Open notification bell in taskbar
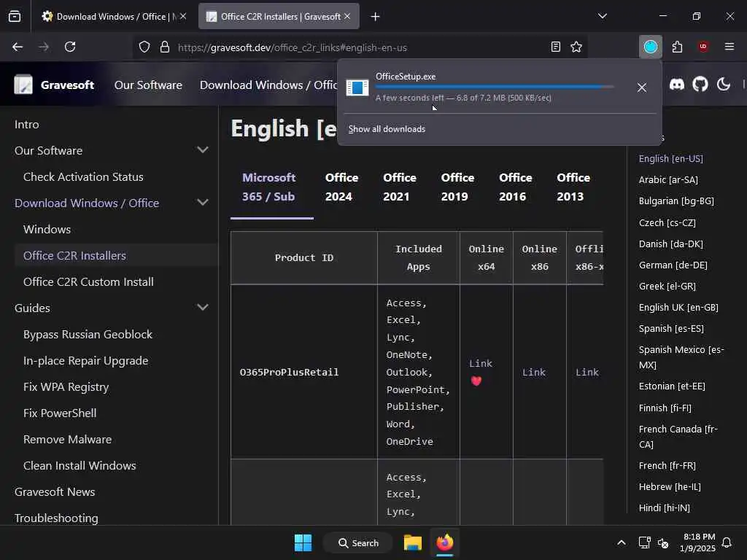Screen dimensions: 747x560 (x=727, y=542)
